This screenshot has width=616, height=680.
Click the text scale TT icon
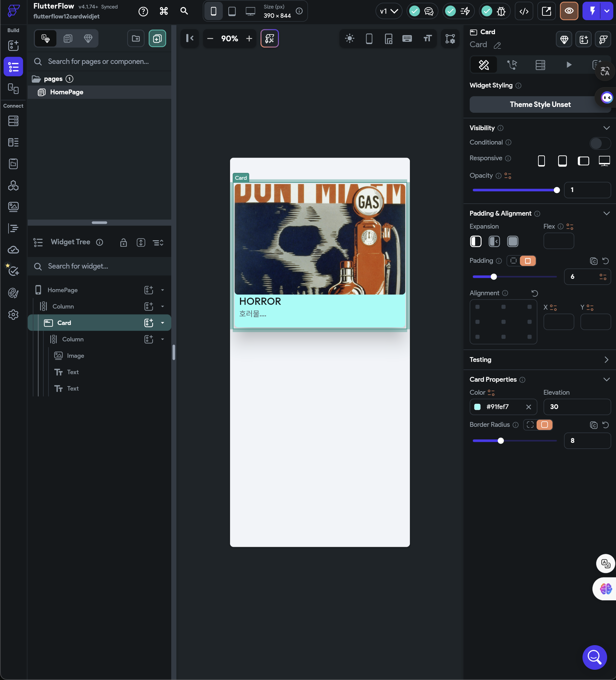click(x=428, y=39)
